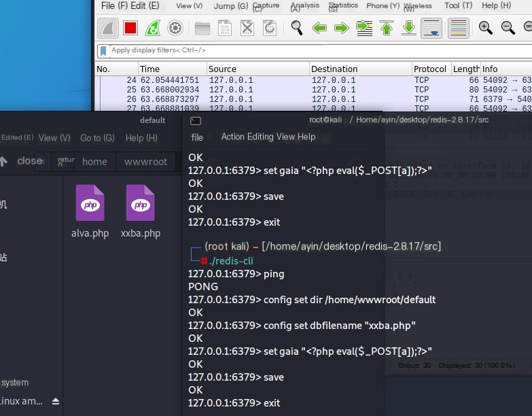532x416 pixels.
Task: Open Wireshark Jump (G) menu
Action: [x=231, y=5]
